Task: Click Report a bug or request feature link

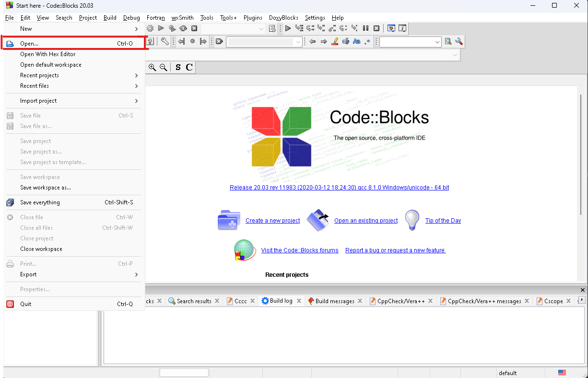Action: point(395,250)
